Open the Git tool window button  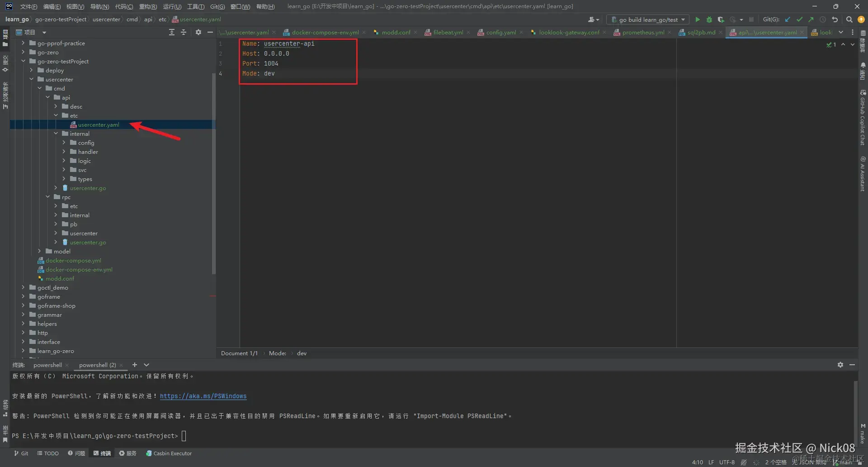pyautogui.click(x=21, y=453)
